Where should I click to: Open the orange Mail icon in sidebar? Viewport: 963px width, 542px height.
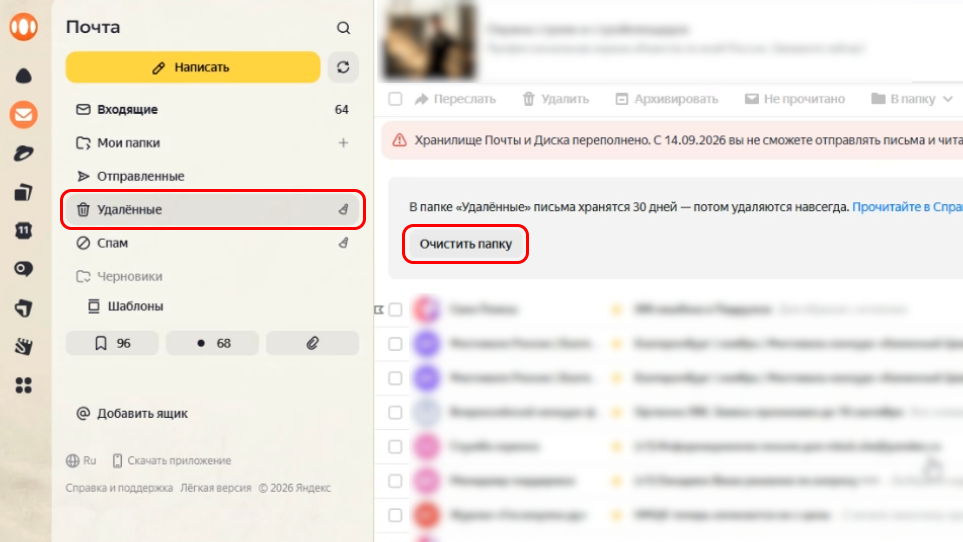pos(23,115)
